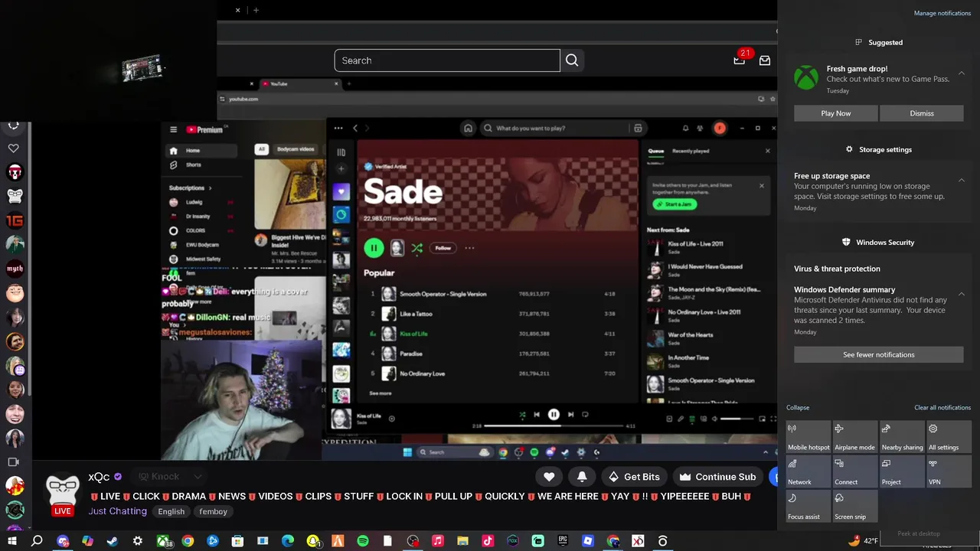Toggle Airplane mode in the action center
980x551 pixels.
(855, 436)
